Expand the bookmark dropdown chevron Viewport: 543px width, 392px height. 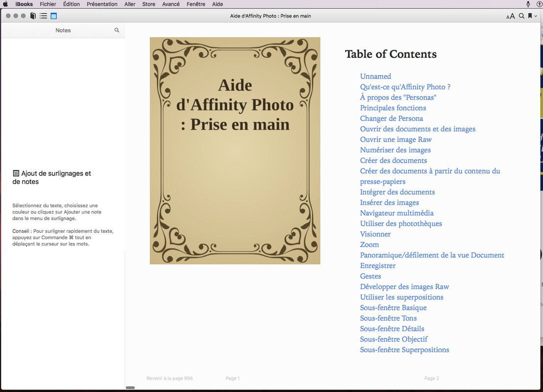536,16
